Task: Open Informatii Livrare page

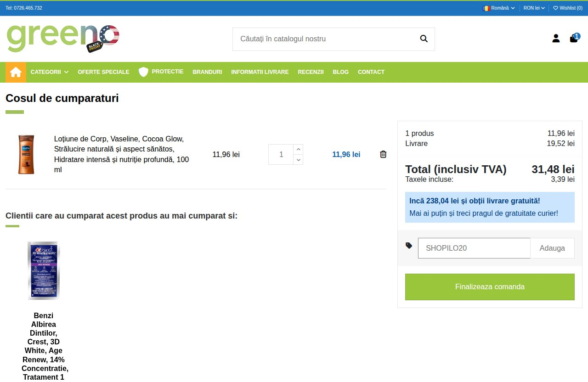Action: 260,72
